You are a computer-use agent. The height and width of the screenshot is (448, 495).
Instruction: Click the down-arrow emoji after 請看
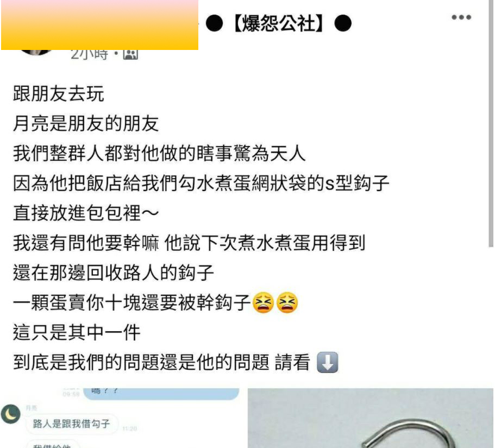pos(327,362)
